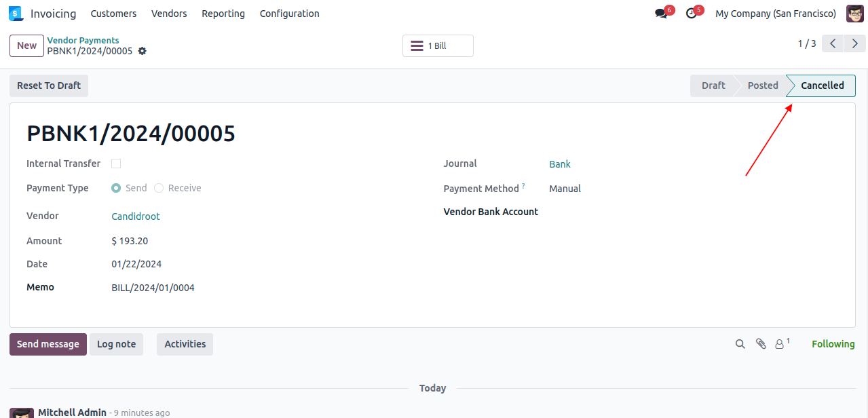The width and height of the screenshot is (868, 418).
Task: Open the 1 Bill smart button
Action: pos(438,46)
